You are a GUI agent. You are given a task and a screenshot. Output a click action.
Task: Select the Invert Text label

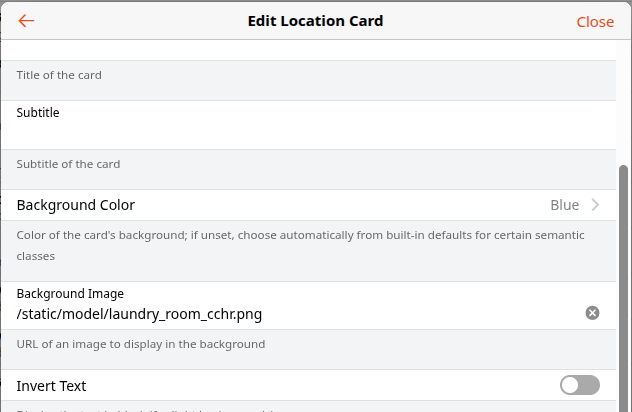(x=51, y=386)
